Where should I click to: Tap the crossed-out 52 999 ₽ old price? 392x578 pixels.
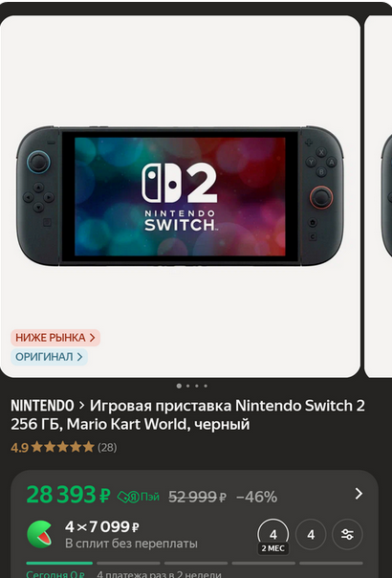click(x=198, y=498)
